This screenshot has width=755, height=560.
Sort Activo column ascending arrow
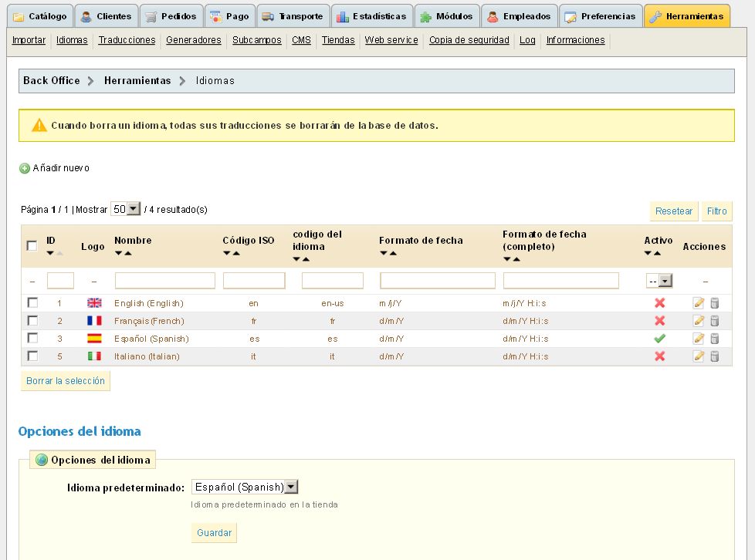(657, 253)
